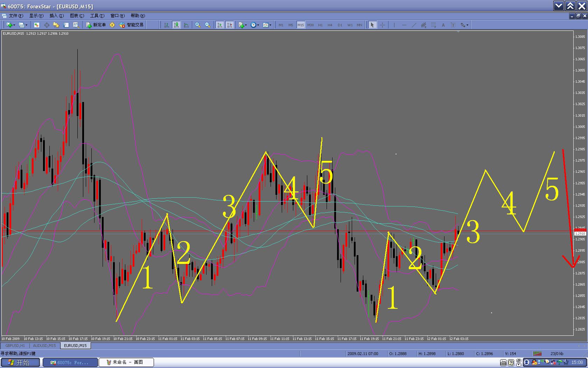Viewport: 588px width, 368px height.
Task: Click the 开始 Start button
Action: 20,362
